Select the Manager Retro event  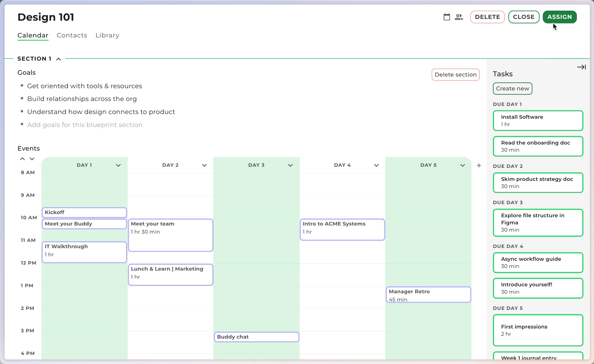[428, 295]
